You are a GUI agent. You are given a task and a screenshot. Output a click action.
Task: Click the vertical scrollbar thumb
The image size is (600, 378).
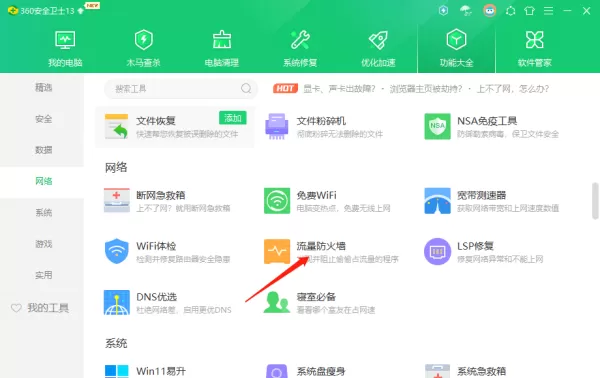(x=595, y=201)
